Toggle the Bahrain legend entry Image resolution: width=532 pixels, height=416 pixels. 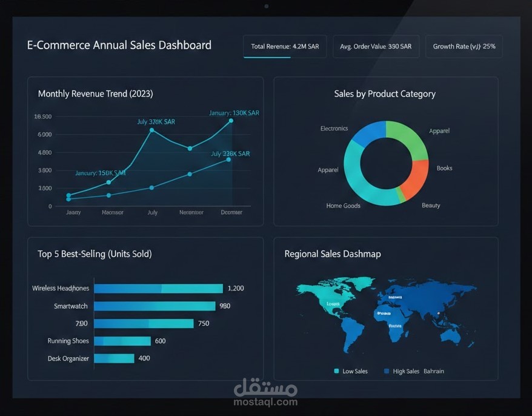[433, 371]
